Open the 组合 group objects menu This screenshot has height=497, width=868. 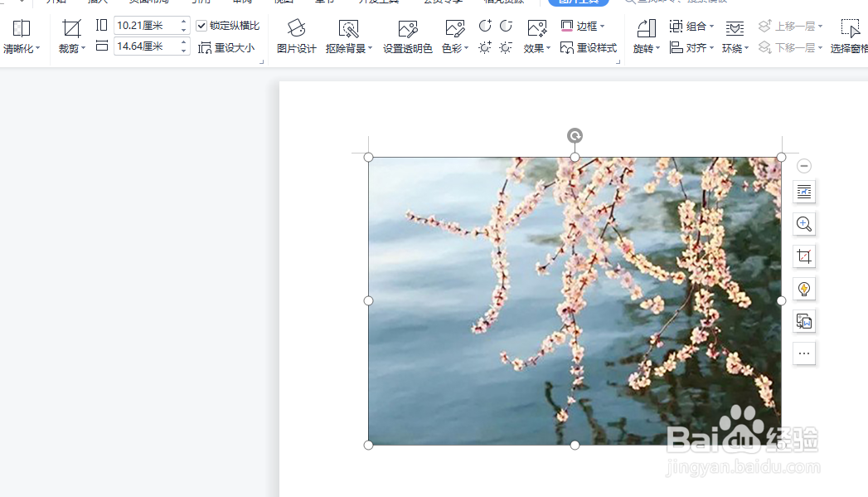pyautogui.click(x=691, y=26)
